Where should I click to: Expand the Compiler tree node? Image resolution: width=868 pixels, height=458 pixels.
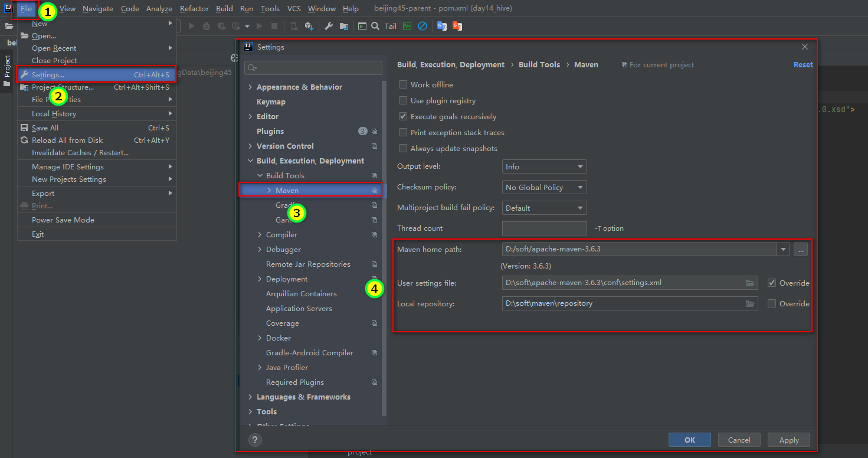tap(260, 235)
